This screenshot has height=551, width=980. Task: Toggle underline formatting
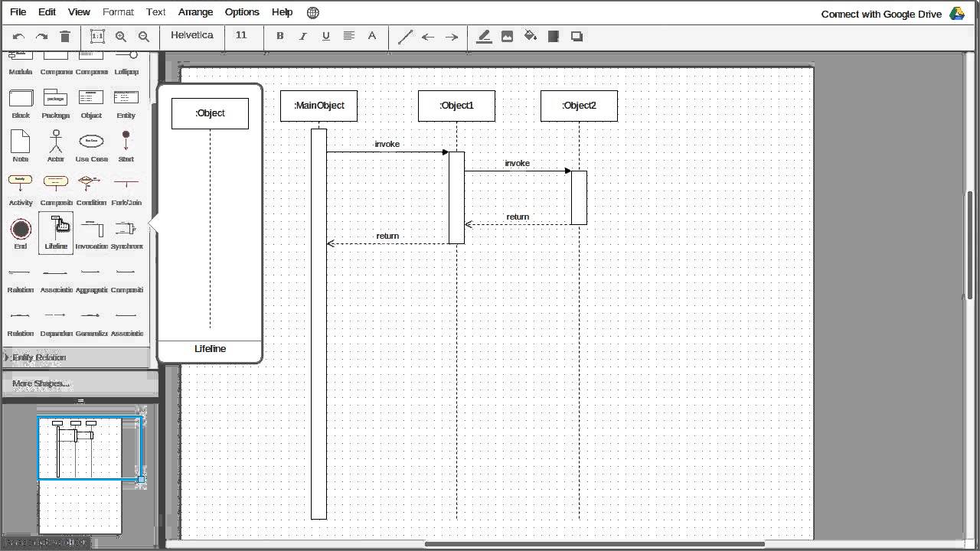(x=326, y=36)
